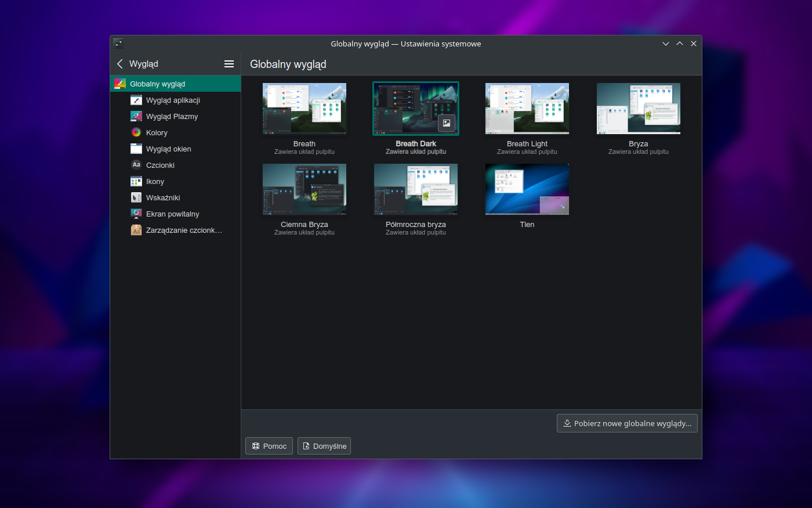Select the Tlen theme thumbnail
The height and width of the screenshot is (508, 812).
point(527,189)
